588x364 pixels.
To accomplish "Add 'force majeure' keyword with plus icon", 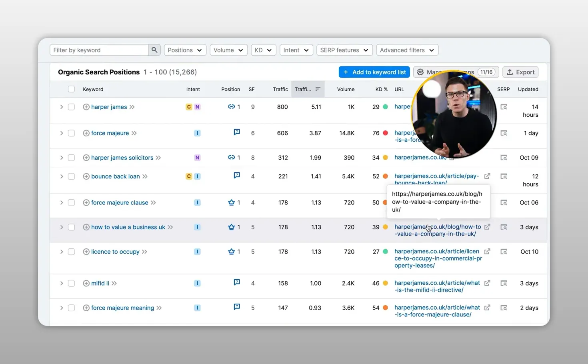I will point(86,133).
